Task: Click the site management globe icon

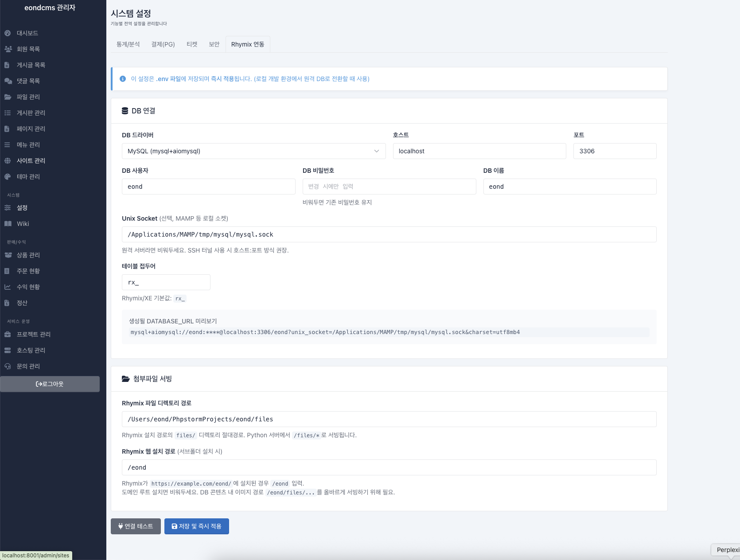Action: (x=8, y=161)
